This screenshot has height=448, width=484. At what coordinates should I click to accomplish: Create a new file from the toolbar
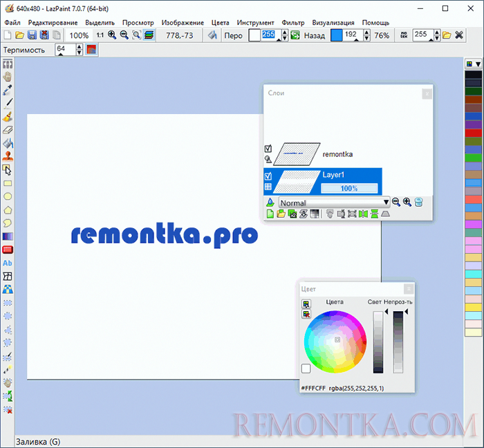(8, 35)
